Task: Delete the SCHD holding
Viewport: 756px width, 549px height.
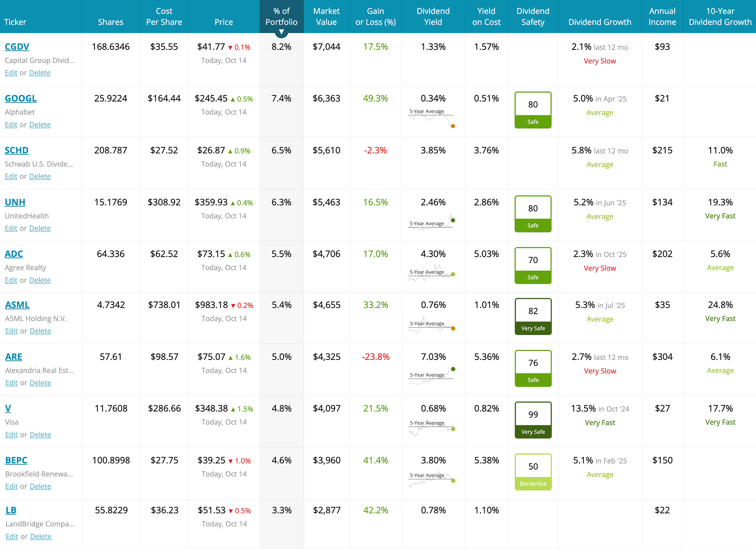Action: pos(40,176)
